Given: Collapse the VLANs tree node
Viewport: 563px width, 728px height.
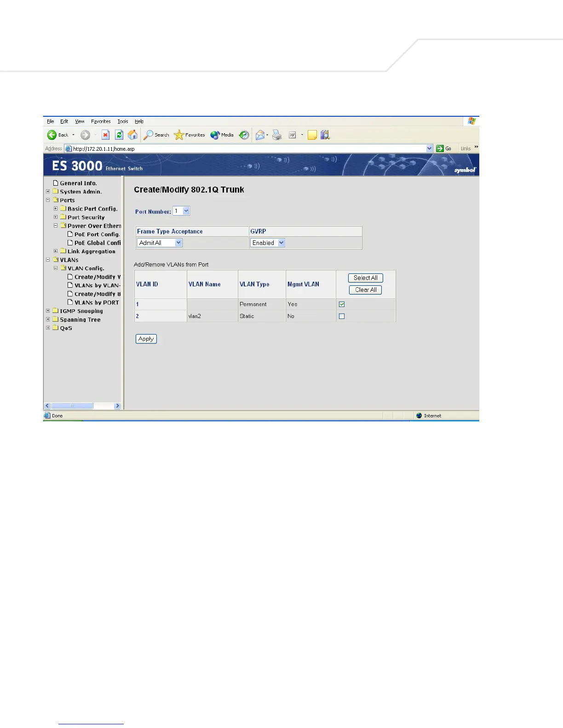Looking at the screenshot, I should (48, 260).
